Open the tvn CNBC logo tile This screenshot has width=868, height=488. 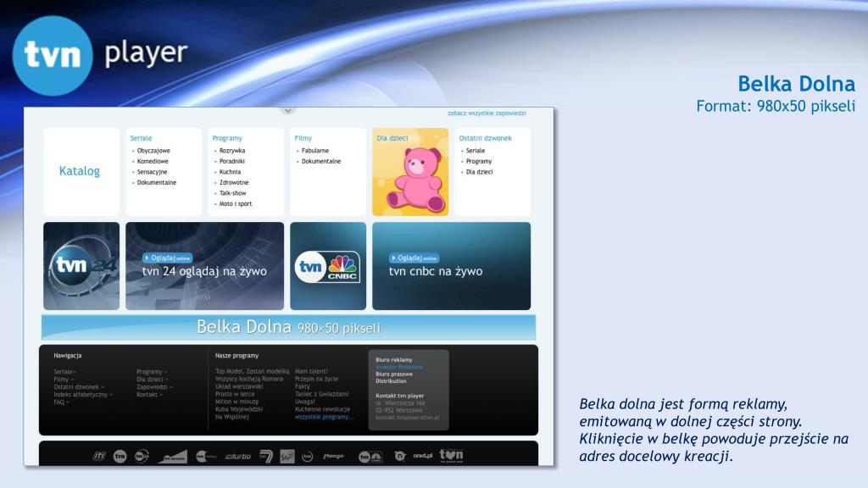coord(328,266)
